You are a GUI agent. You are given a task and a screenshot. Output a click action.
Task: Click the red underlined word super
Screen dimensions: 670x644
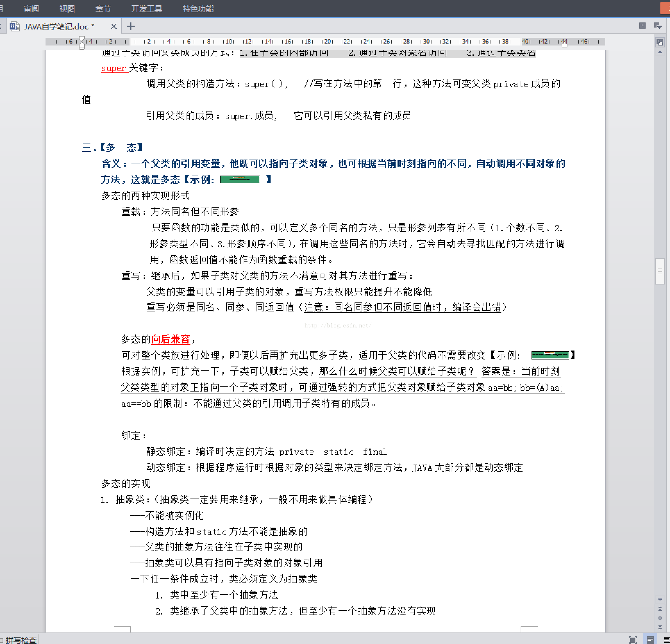tap(114, 68)
